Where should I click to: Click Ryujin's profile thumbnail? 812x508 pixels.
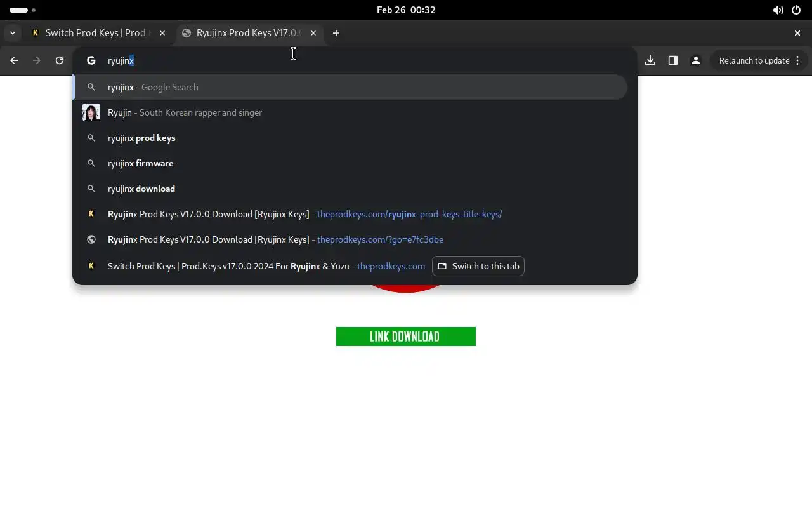[91, 112]
